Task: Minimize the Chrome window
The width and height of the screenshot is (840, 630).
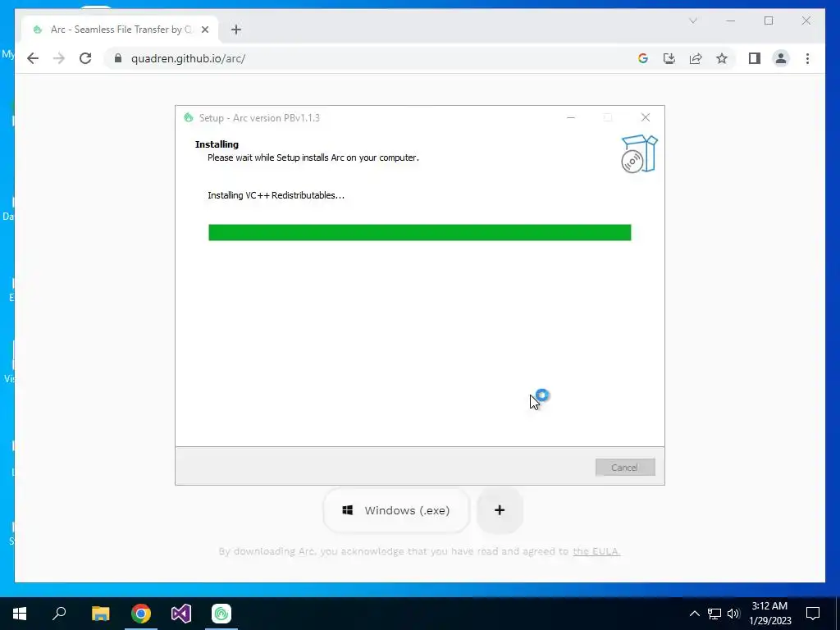Action: [x=731, y=21]
